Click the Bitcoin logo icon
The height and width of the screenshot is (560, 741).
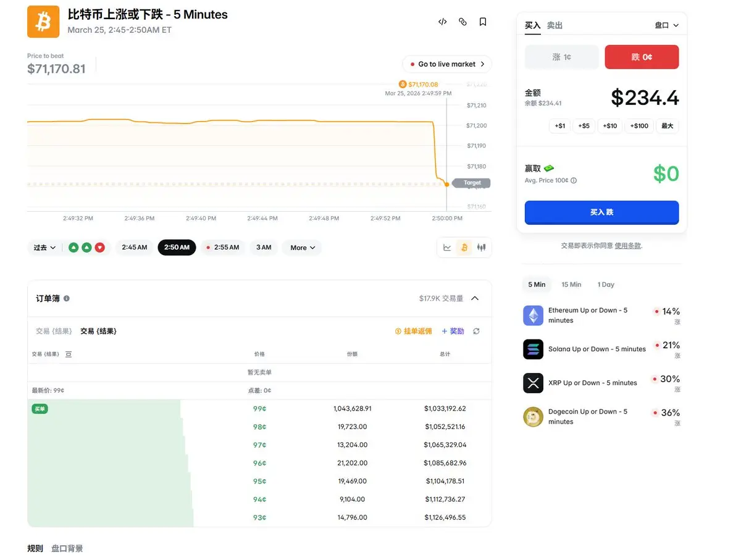click(43, 22)
